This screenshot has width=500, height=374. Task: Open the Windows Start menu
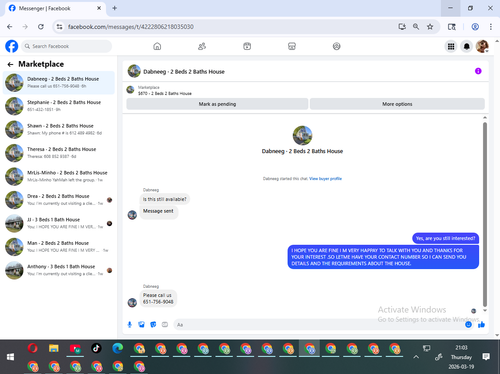pos(10,357)
